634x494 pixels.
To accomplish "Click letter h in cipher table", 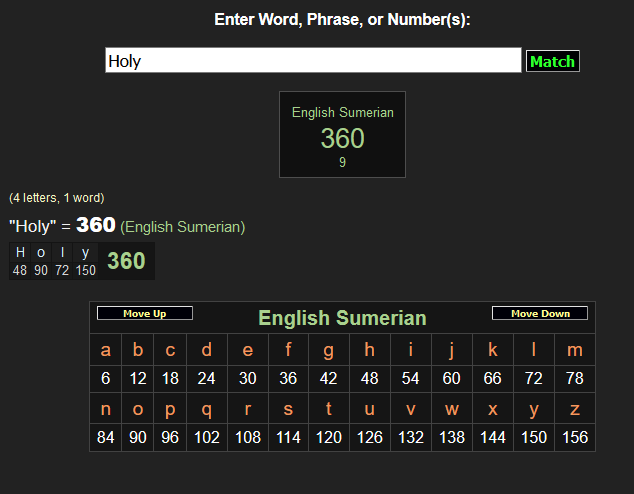I will [370, 350].
